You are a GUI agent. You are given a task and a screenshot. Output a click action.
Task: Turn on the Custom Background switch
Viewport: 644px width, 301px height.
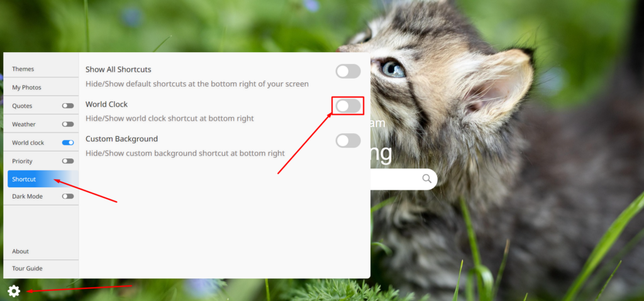tap(348, 141)
